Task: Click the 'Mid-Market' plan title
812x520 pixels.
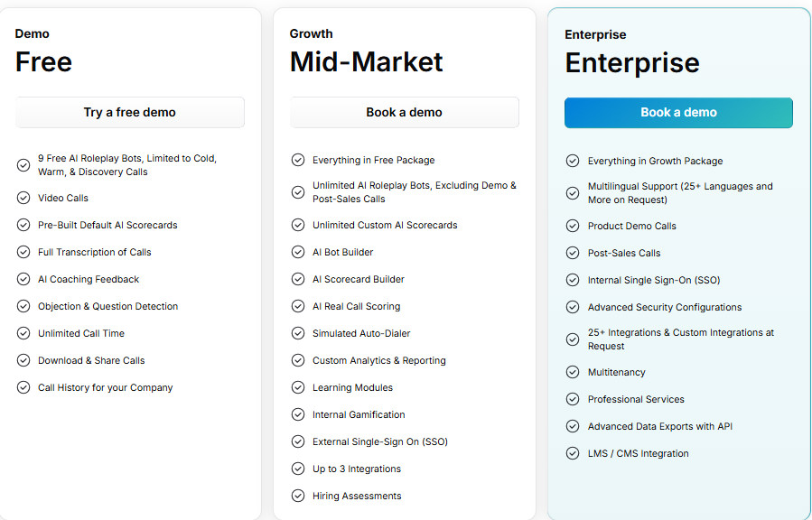Action: pyautogui.click(x=367, y=62)
